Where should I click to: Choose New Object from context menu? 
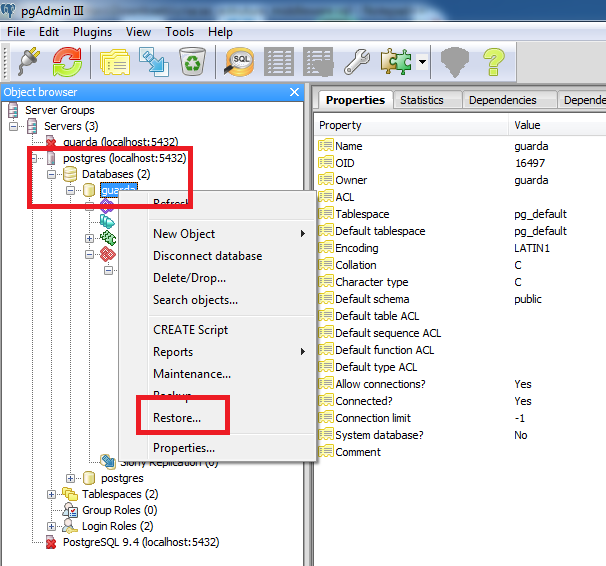[231, 234]
